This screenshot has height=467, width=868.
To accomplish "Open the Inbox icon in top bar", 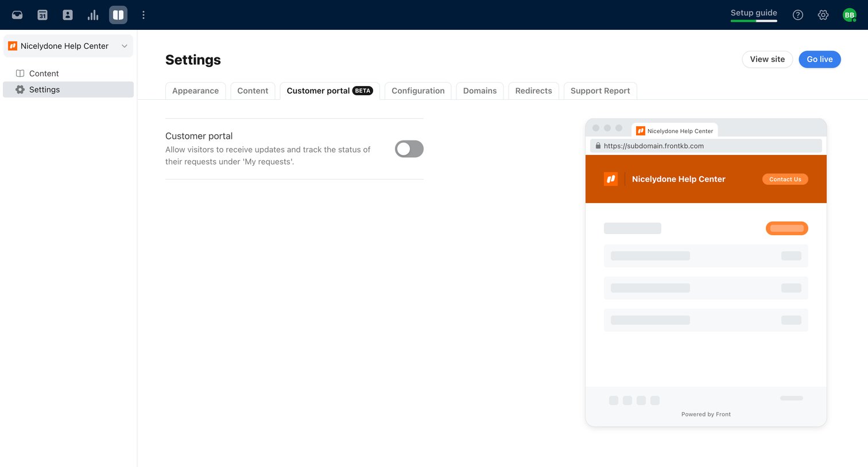I will point(17,15).
